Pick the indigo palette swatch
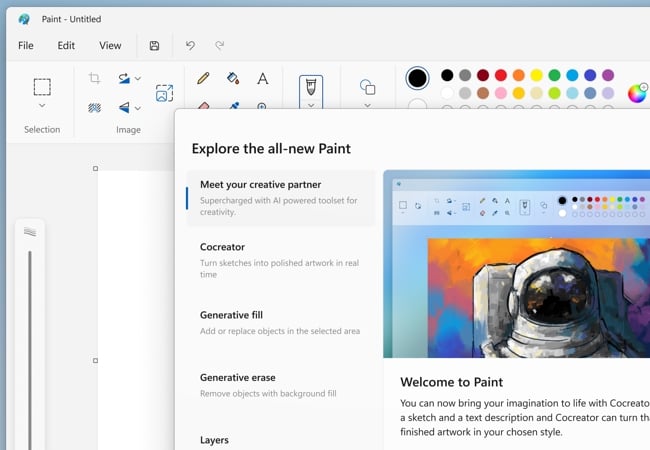Viewport: 650px width, 450px height. click(x=590, y=75)
